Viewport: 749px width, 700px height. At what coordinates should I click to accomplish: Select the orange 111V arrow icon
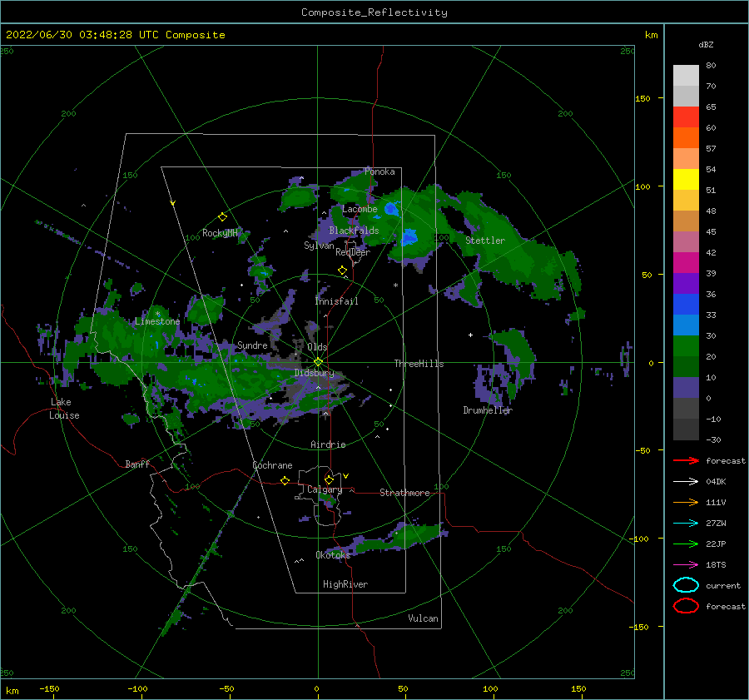[686, 502]
